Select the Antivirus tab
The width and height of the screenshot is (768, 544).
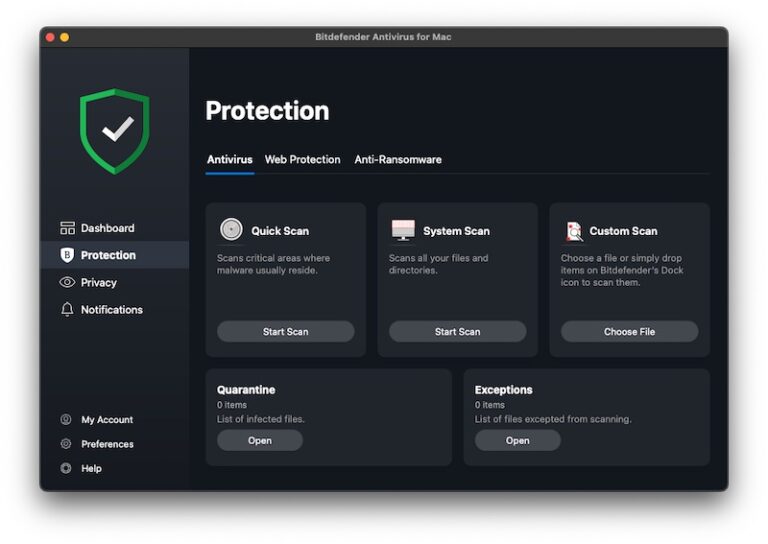point(229,160)
